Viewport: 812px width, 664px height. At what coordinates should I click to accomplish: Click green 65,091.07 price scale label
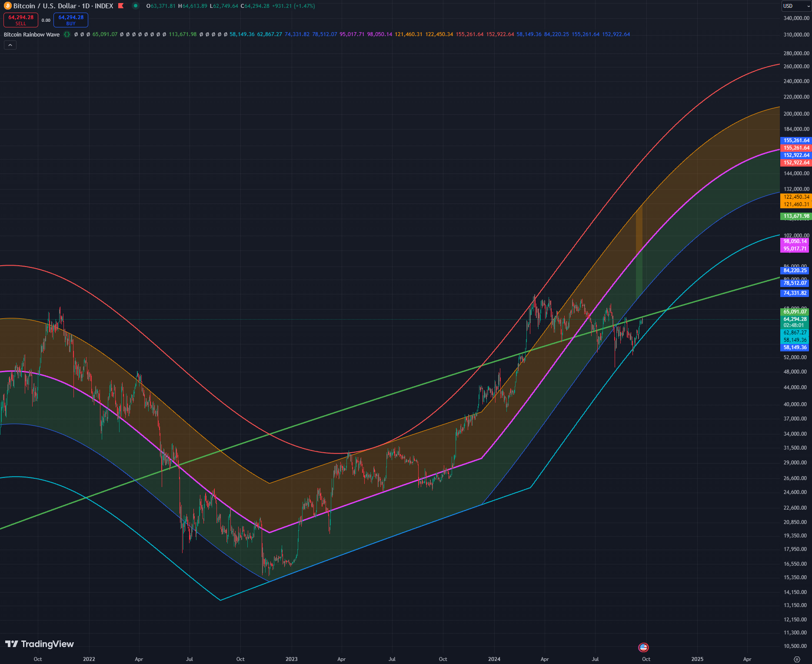pos(795,312)
